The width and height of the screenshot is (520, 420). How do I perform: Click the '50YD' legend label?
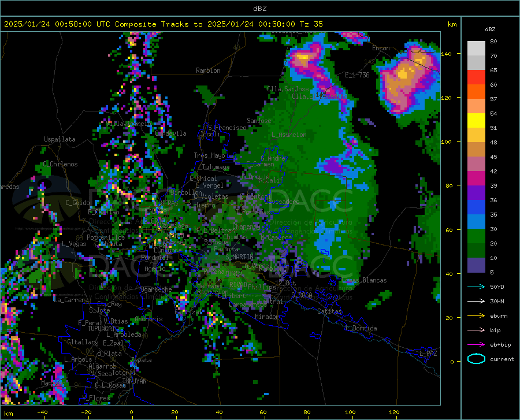497,287
